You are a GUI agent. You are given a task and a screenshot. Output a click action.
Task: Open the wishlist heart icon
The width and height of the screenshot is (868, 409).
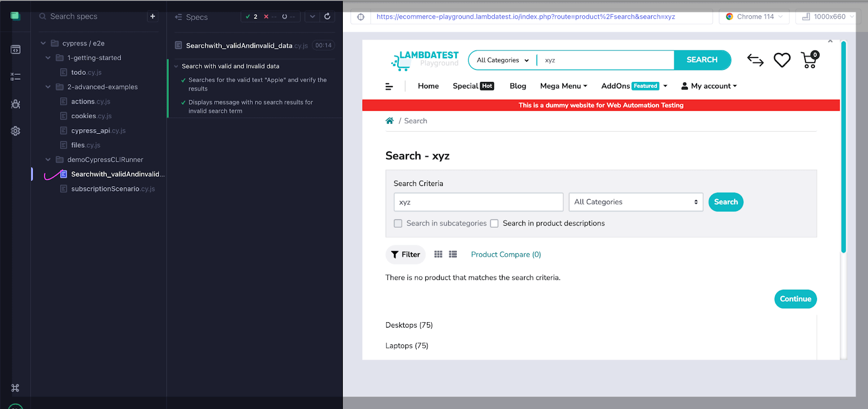pyautogui.click(x=782, y=60)
